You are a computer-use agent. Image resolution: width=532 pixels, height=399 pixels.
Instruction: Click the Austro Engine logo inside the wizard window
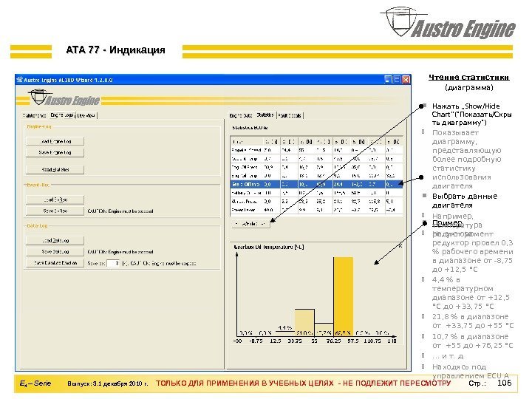(64, 98)
